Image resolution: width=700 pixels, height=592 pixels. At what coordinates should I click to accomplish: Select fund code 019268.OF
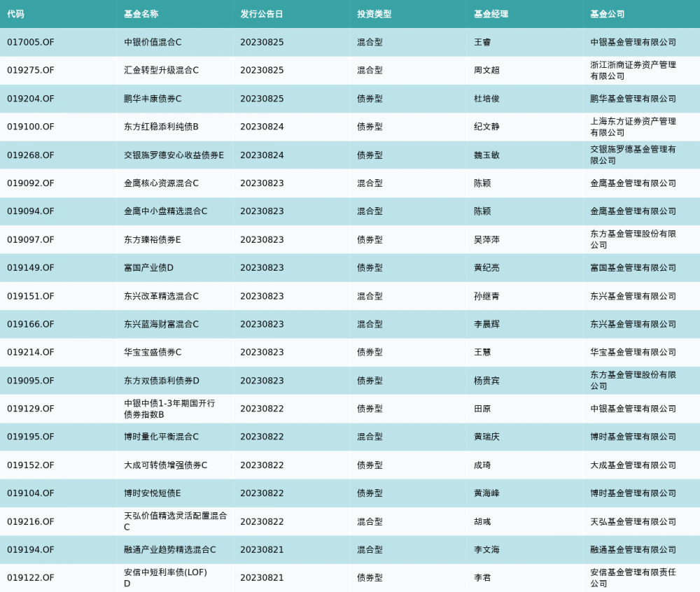(x=30, y=155)
